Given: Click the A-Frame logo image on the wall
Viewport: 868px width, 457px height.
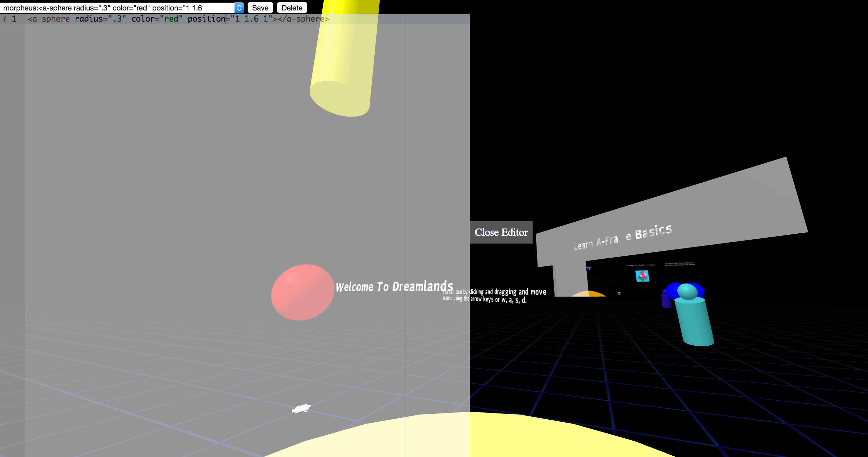Looking at the screenshot, I should [x=642, y=276].
